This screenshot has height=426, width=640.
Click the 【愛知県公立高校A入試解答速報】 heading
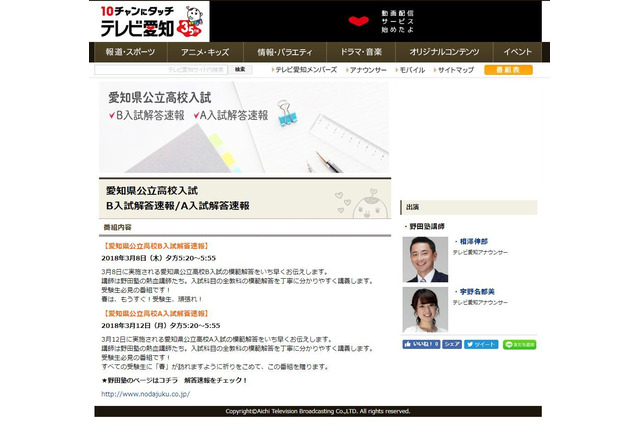coord(156,313)
